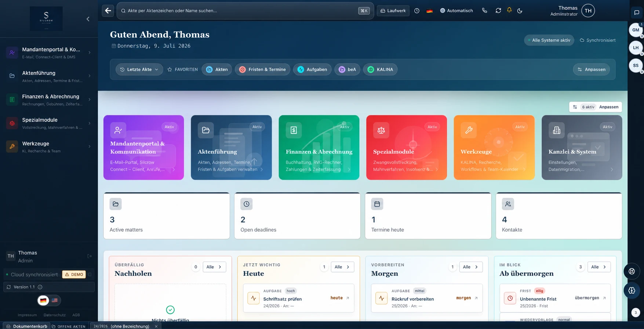Click the info icon beside Version 1.1
Image resolution: width=644 pixels, height=329 pixels.
pos(40,287)
